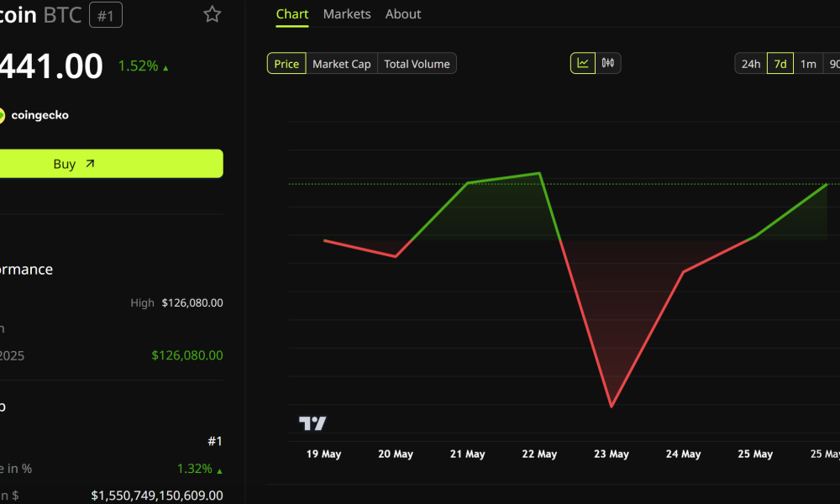Click the TradingView logo on chart
The image size is (840, 504).
point(312,423)
